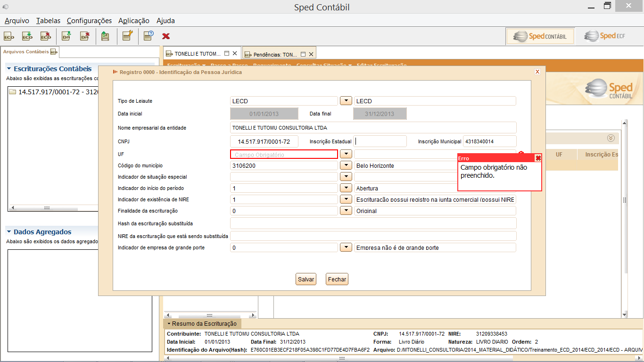Open Código do município dropdown

pos(346,165)
